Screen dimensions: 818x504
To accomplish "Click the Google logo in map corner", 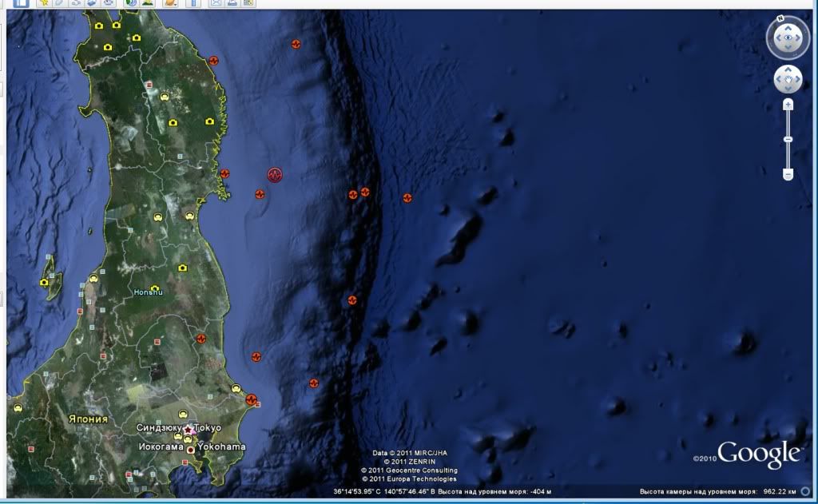I will tap(758, 454).
